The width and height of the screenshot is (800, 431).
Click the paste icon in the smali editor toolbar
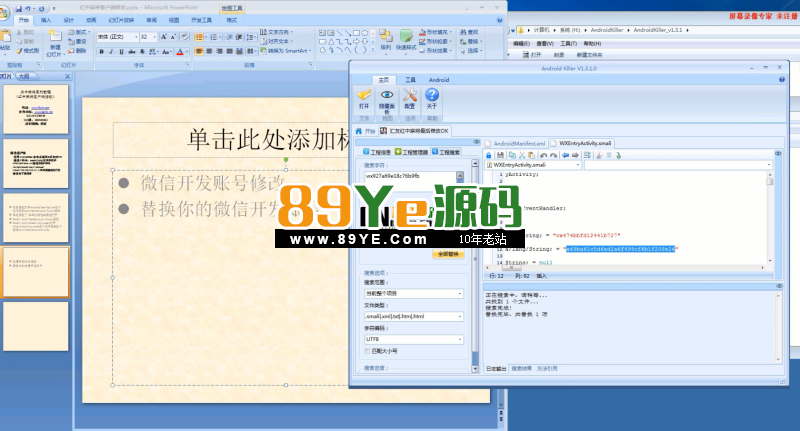pyautogui.click(x=531, y=155)
